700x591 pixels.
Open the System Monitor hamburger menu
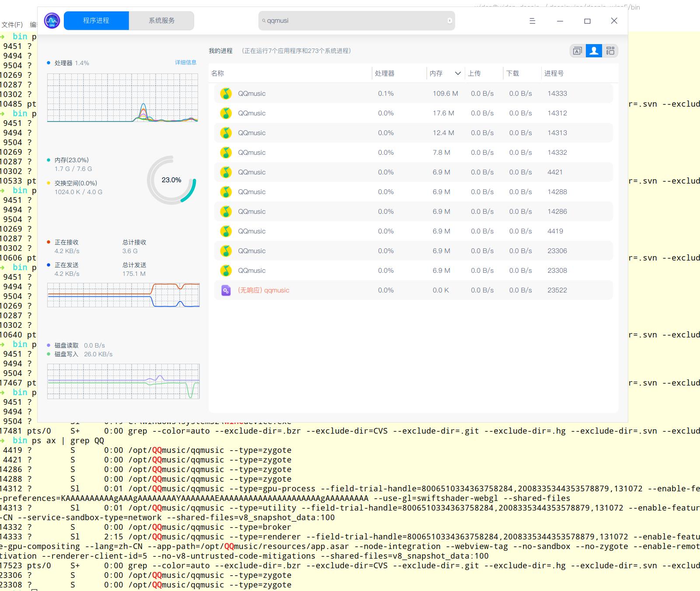(x=532, y=21)
